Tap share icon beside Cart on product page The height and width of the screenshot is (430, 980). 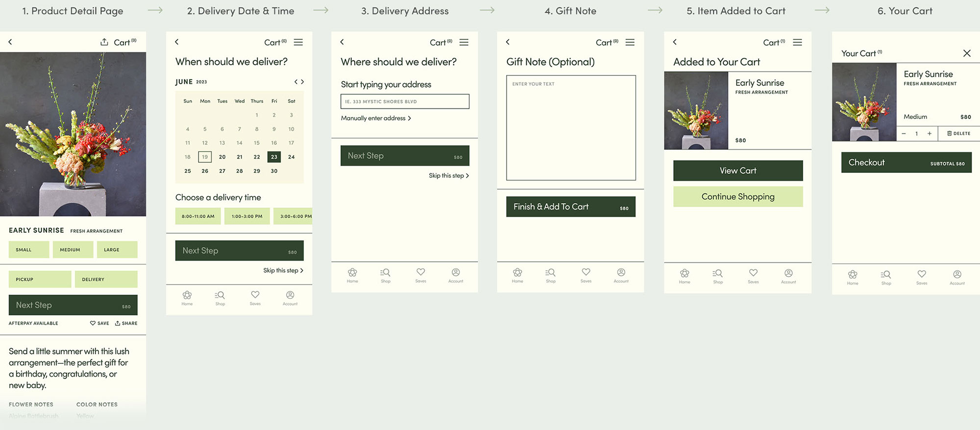(104, 42)
